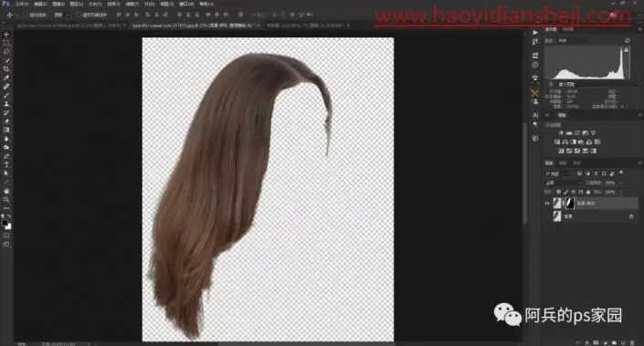Open the Character panel icon in side strip
Screen dimensions: 644x346
click(x=534, y=115)
